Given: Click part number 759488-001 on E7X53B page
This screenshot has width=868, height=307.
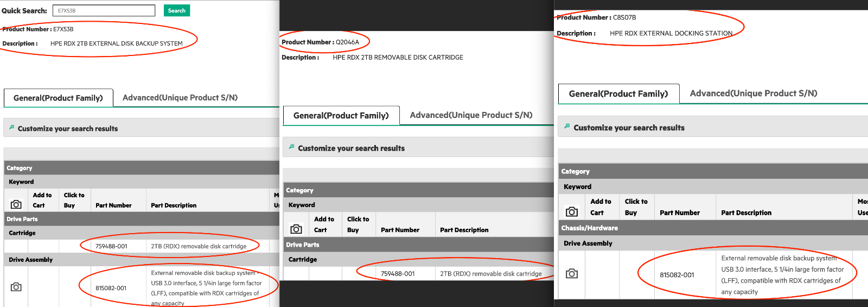Looking at the screenshot, I should [111, 246].
